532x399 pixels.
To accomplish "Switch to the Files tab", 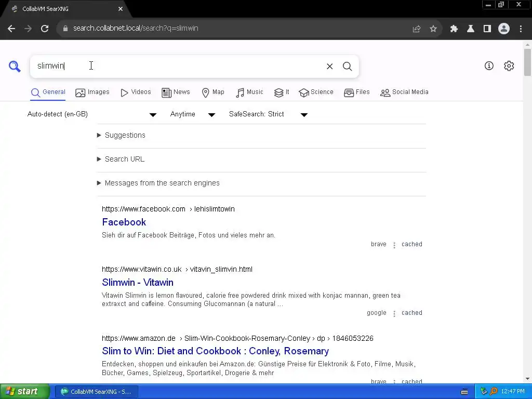I will [356, 92].
